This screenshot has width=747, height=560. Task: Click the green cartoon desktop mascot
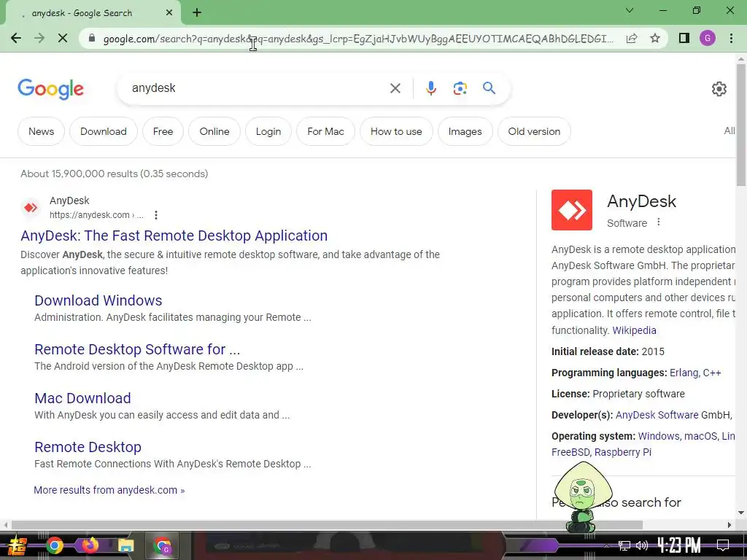pyautogui.click(x=582, y=497)
